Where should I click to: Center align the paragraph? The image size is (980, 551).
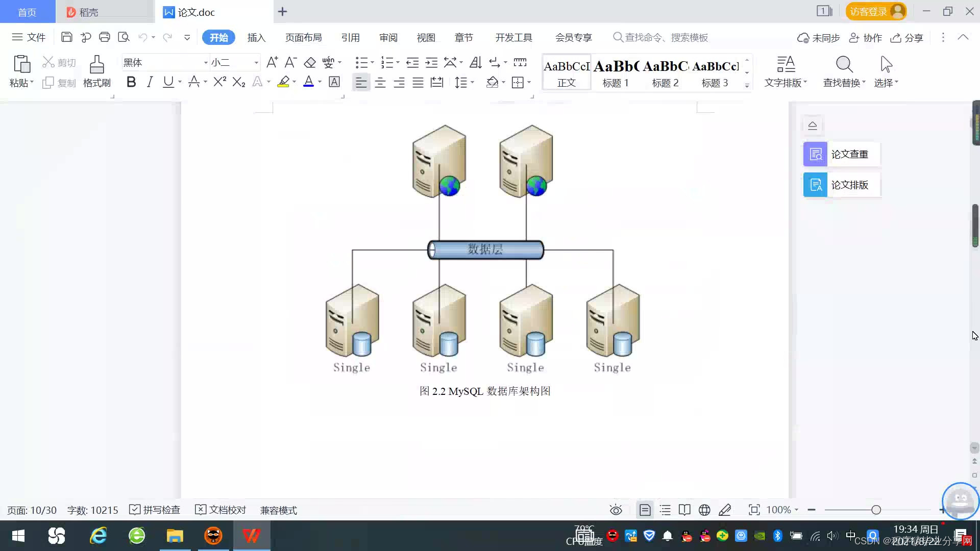pyautogui.click(x=380, y=83)
